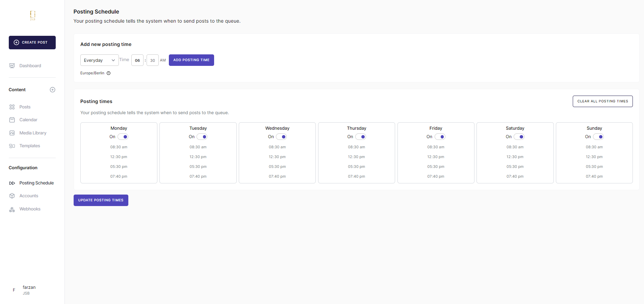Screen dimensions: 644x304
Task: Click the info icon next to Europe/Berlin
Action: 108,73
